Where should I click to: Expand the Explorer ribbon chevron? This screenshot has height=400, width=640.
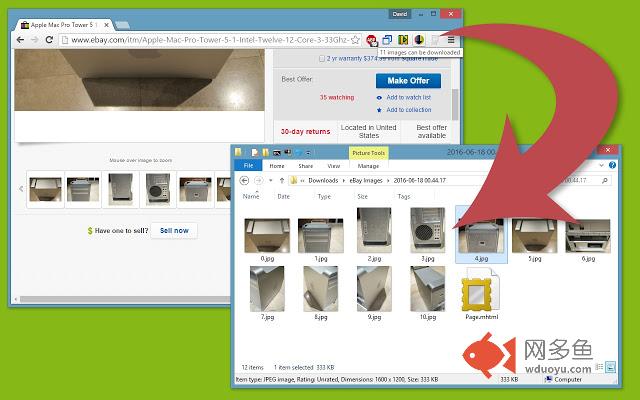point(601,165)
